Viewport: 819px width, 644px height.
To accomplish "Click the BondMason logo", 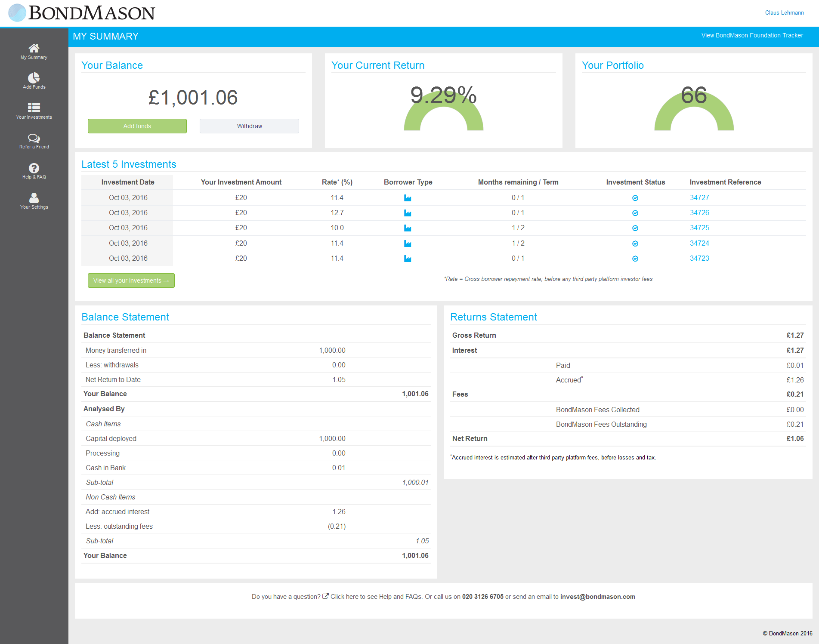I will 82,13.
